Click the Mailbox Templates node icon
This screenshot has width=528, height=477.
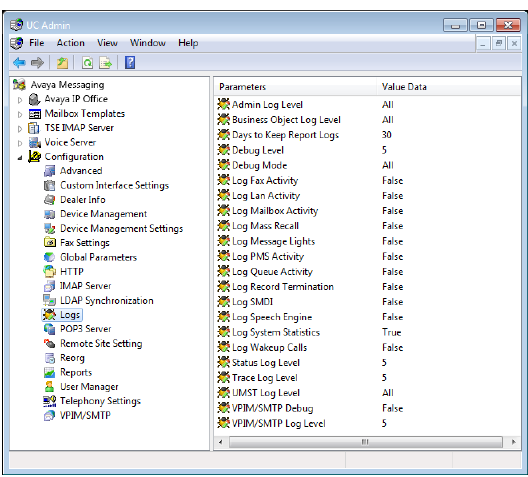pyautogui.click(x=34, y=114)
